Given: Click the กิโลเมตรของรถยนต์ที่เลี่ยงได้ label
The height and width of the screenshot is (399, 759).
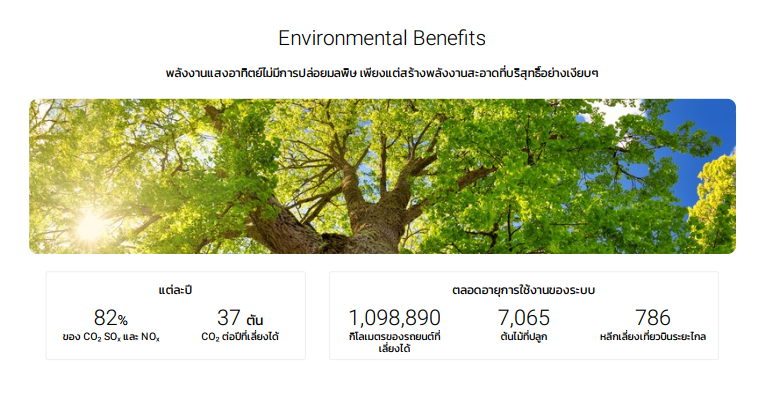Looking at the screenshot, I should click(x=395, y=342).
